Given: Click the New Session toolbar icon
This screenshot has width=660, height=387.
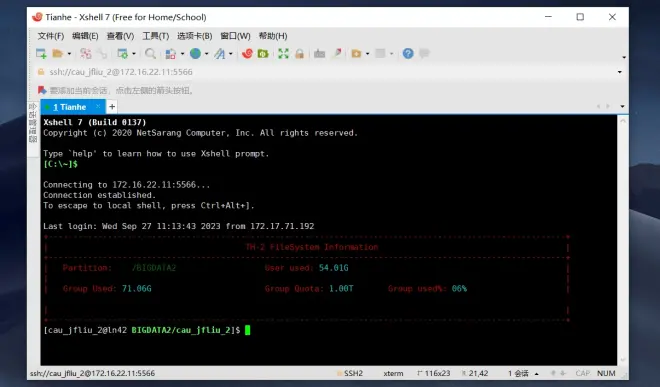Looking at the screenshot, I should (x=41, y=53).
